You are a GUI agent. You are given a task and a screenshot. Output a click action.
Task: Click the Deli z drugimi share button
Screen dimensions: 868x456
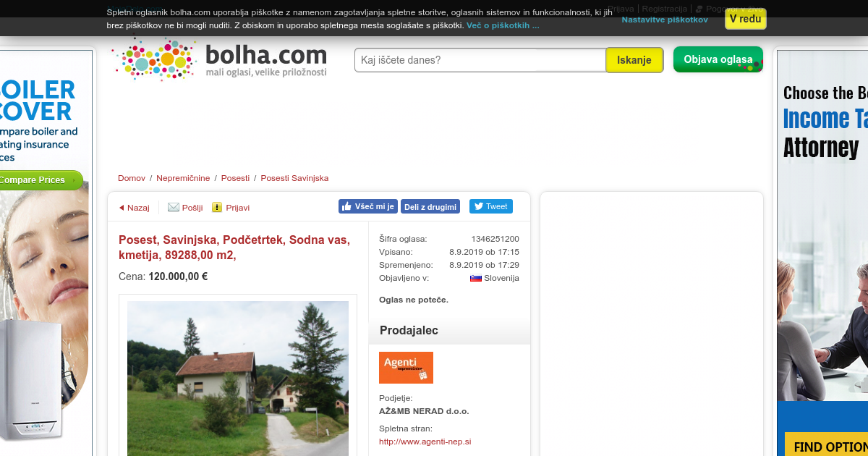point(430,206)
